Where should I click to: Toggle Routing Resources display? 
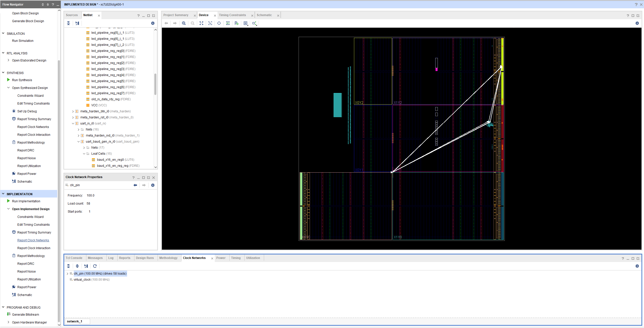point(228,23)
